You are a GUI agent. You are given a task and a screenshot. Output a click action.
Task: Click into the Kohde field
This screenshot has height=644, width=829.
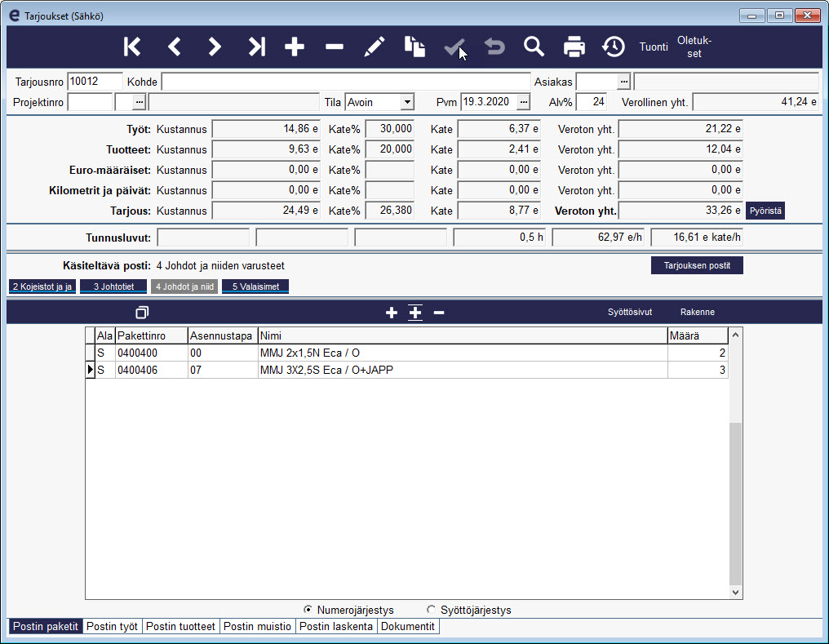click(x=346, y=82)
